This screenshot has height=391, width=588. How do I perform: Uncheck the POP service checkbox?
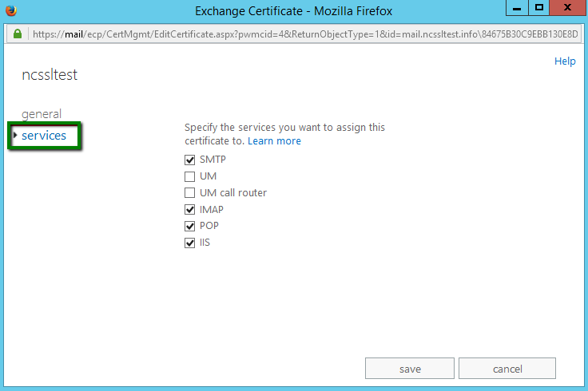point(190,226)
